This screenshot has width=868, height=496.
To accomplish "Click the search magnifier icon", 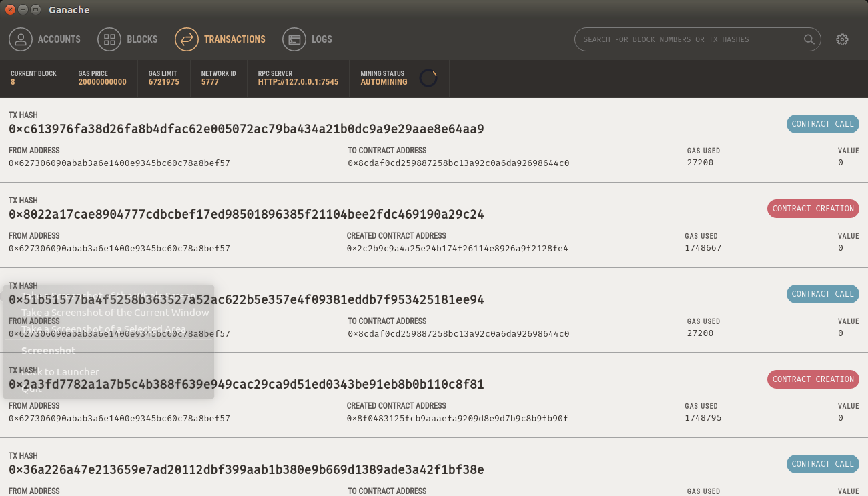I will [809, 39].
